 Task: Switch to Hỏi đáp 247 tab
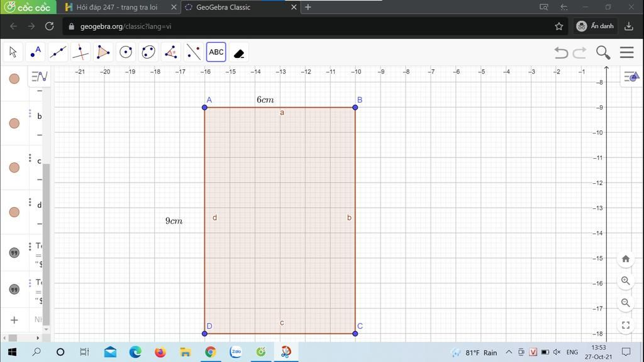click(x=117, y=8)
